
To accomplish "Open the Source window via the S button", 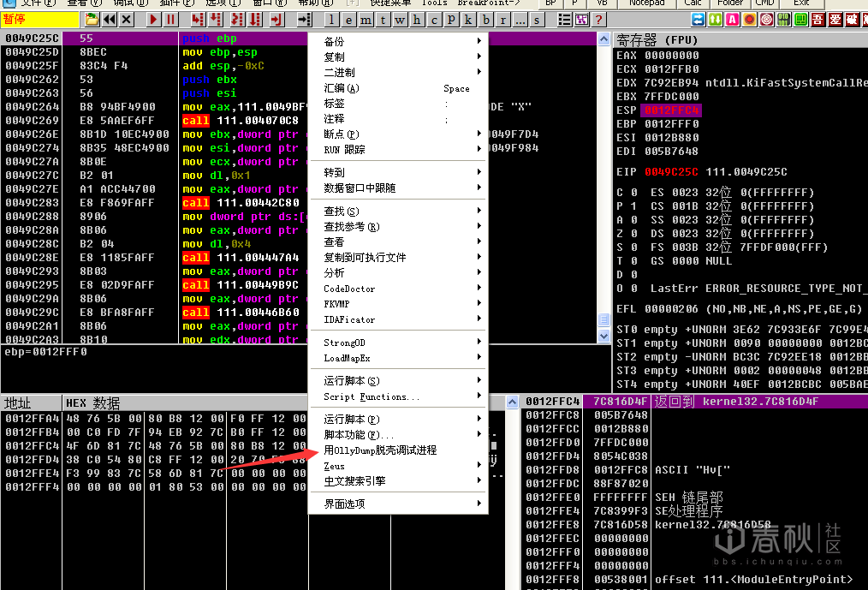I will pyautogui.click(x=537, y=20).
